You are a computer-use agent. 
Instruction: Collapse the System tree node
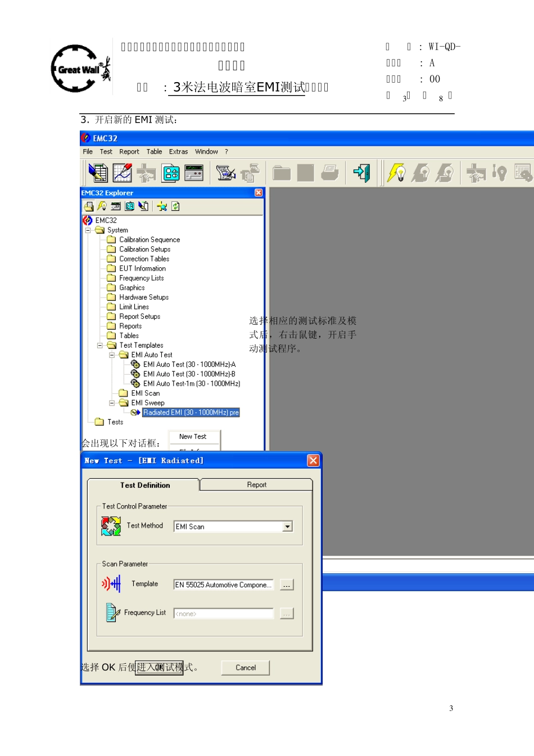pyautogui.click(x=88, y=230)
